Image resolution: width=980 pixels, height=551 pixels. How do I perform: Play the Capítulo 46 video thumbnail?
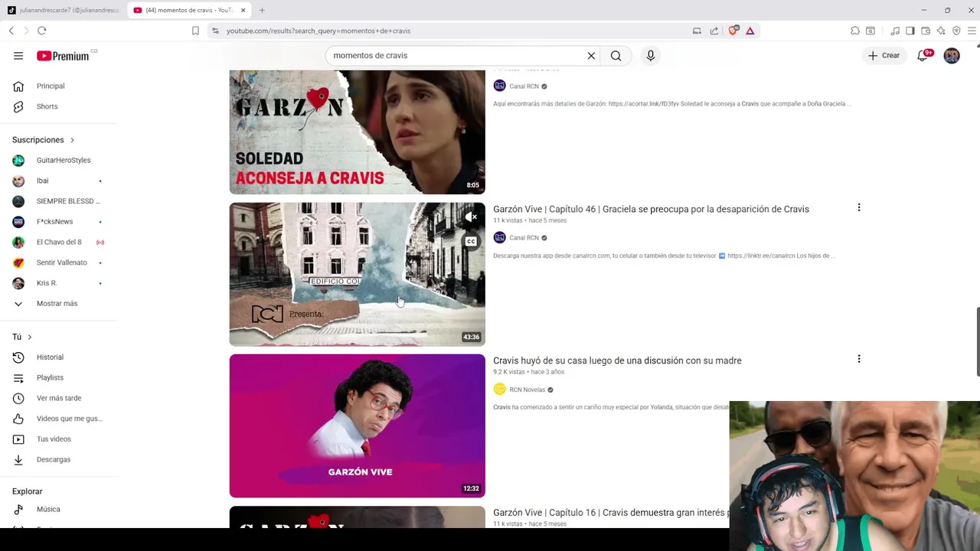(x=357, y=275)
